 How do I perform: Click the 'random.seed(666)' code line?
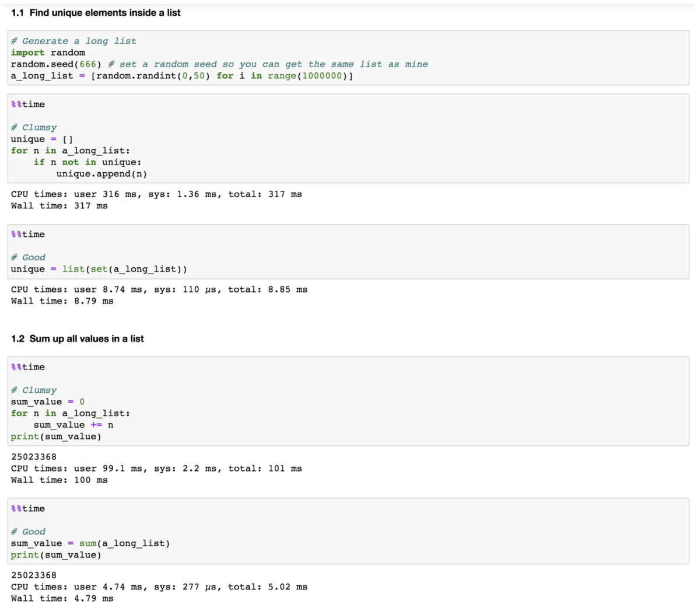[219, 64]
